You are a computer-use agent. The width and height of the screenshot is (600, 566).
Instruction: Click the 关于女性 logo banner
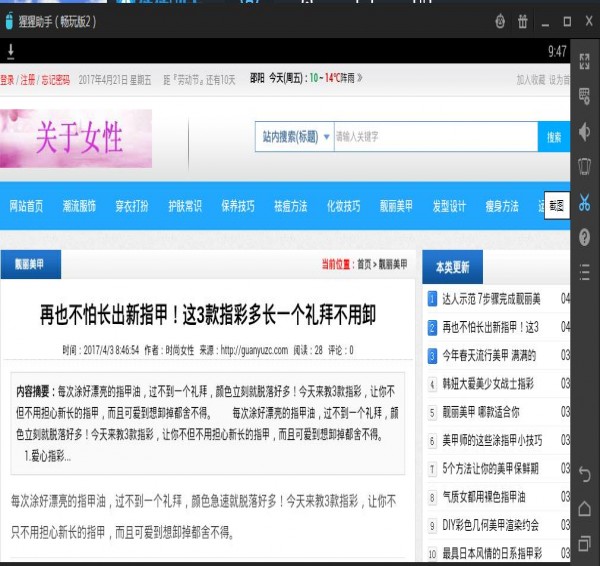pyautogui.click(x=76, y=138)
